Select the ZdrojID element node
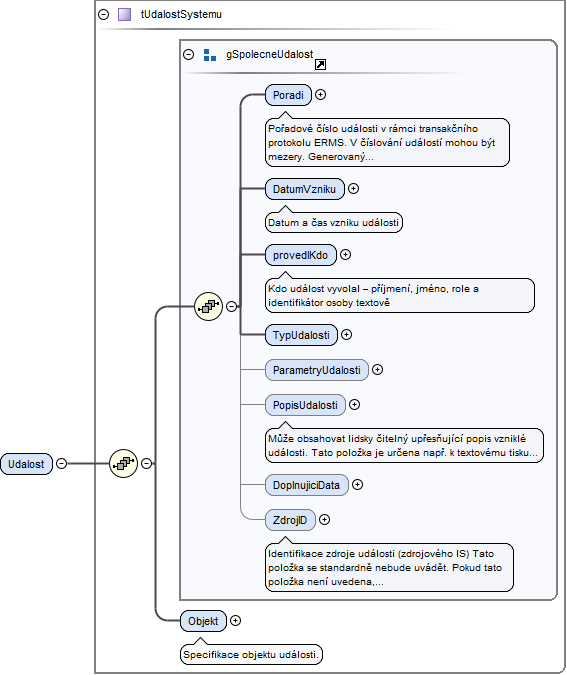The height and width of the screenshot is (675, 567). [290, 520]
